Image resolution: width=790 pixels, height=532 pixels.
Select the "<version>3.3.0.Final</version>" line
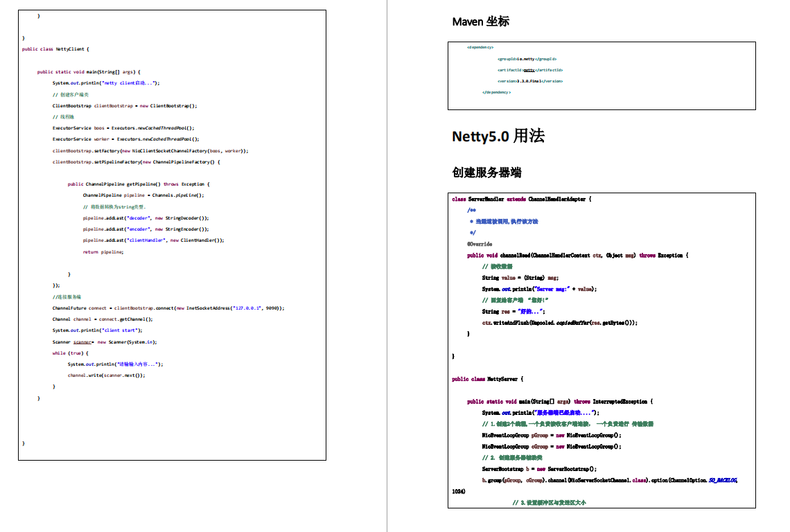pyautogui.click(x=530, y=81)
